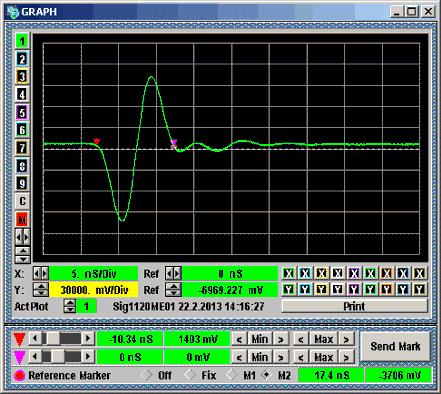
Task: Click the horizontal shift arrows below M
Action: (22, 237)
